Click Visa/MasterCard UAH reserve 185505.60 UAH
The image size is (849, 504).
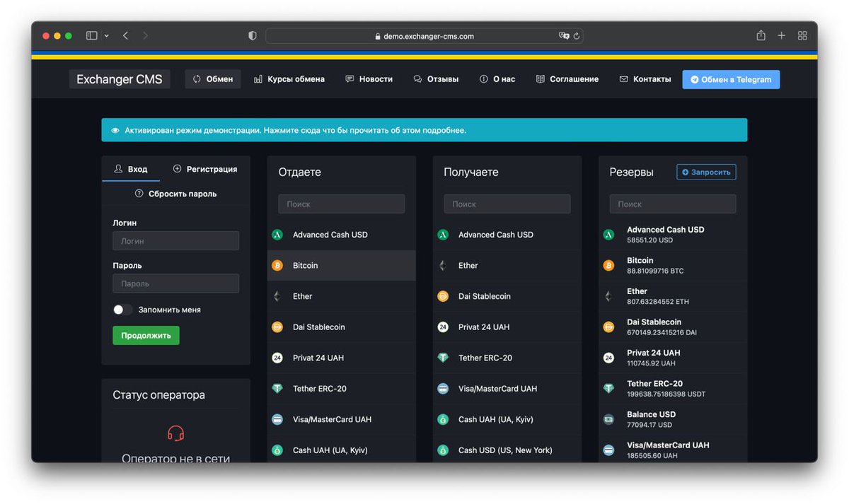point(672,450)
